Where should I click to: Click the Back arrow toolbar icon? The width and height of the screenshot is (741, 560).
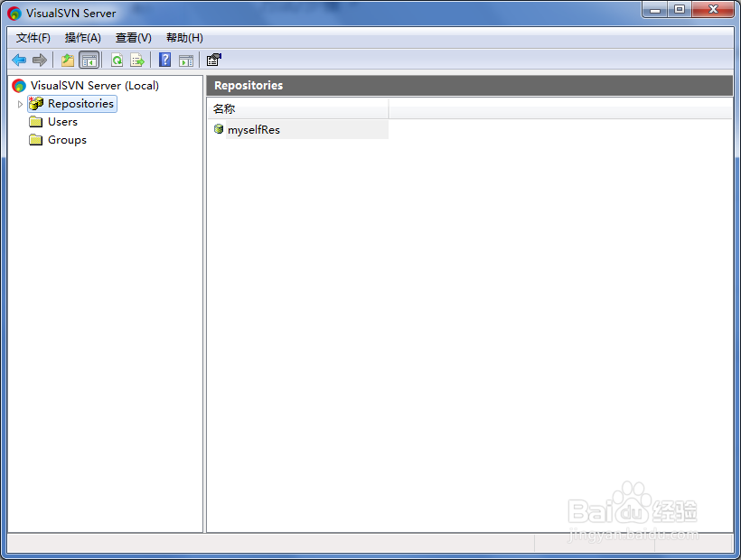[19, 60]
